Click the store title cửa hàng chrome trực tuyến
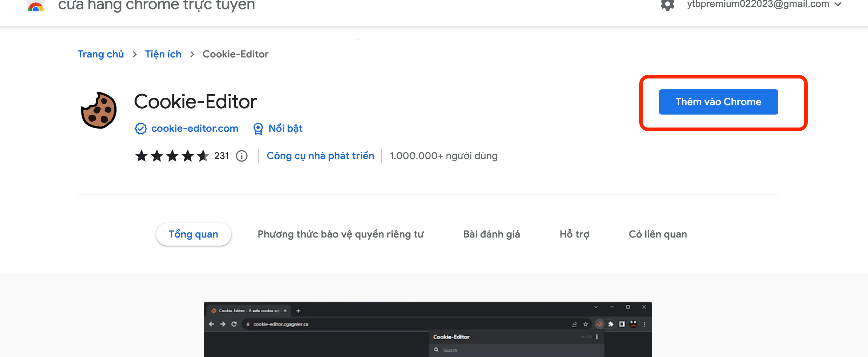 pyautogui.click(x=157, y=5)
